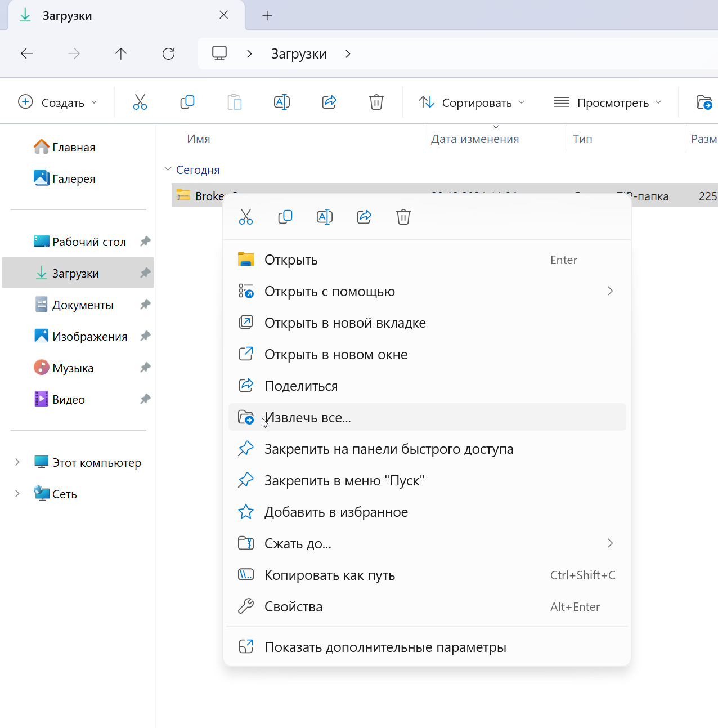Click the PC monitor icon in the address bar
The height and width of the screenshot is (728, 718).
pyautogui.click(x=219, y=53)
